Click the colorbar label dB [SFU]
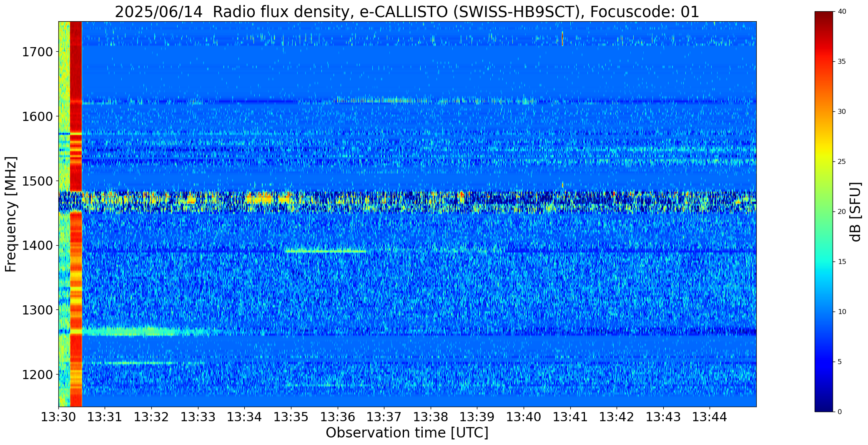The height and width of the screenshot is (445, 868). tap(855, 212)
